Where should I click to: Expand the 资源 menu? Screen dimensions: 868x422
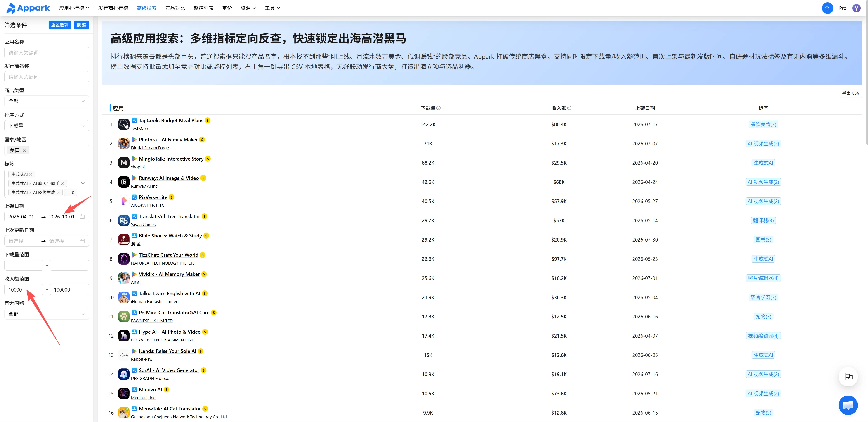[x=248, y=8]
